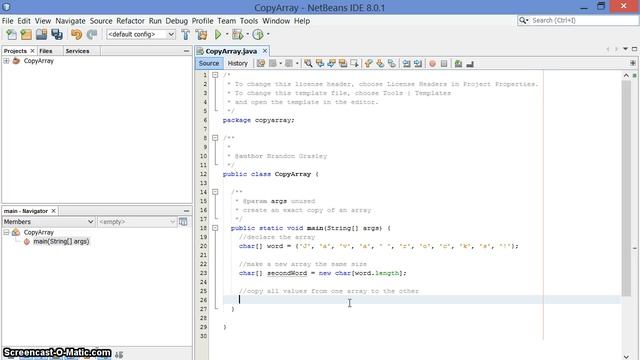Viewport: 640px width, 360px height.
Task: Click the editor scrollbar up arrow
Action: (626, 76)
